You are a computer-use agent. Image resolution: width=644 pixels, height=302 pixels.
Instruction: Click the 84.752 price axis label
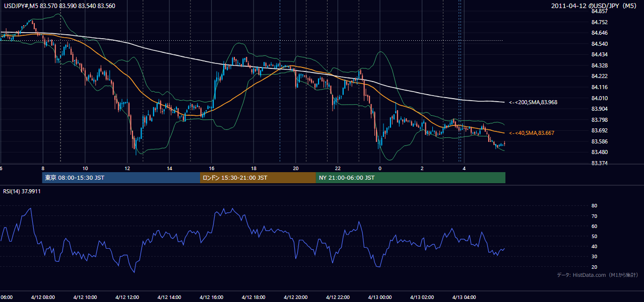pos(599,22)
